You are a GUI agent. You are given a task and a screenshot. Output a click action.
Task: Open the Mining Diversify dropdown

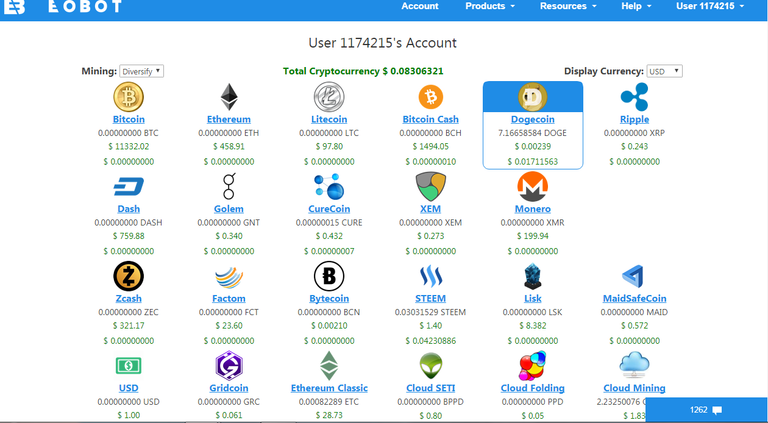142,71
